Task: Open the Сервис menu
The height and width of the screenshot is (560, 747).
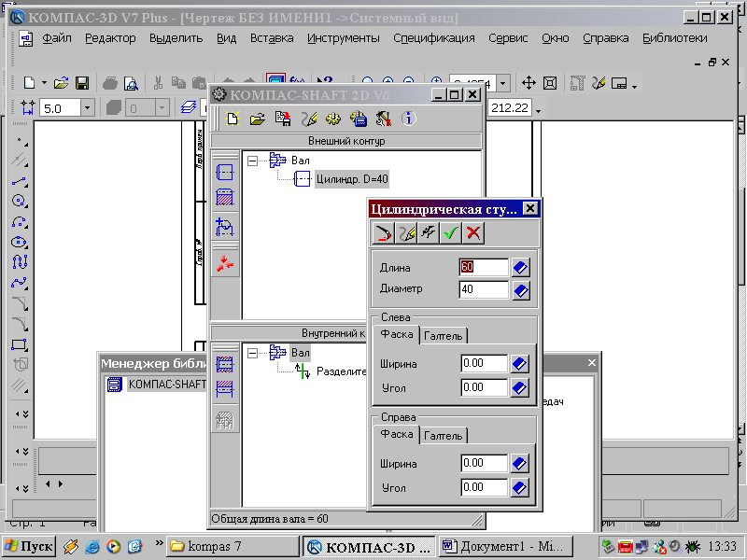Action: 508,38
